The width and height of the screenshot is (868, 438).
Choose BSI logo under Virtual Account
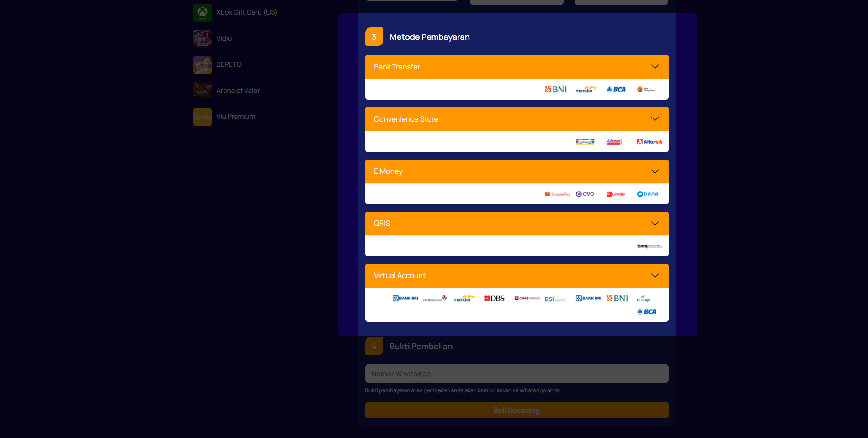pyautogui.click(x=556, y=299)
